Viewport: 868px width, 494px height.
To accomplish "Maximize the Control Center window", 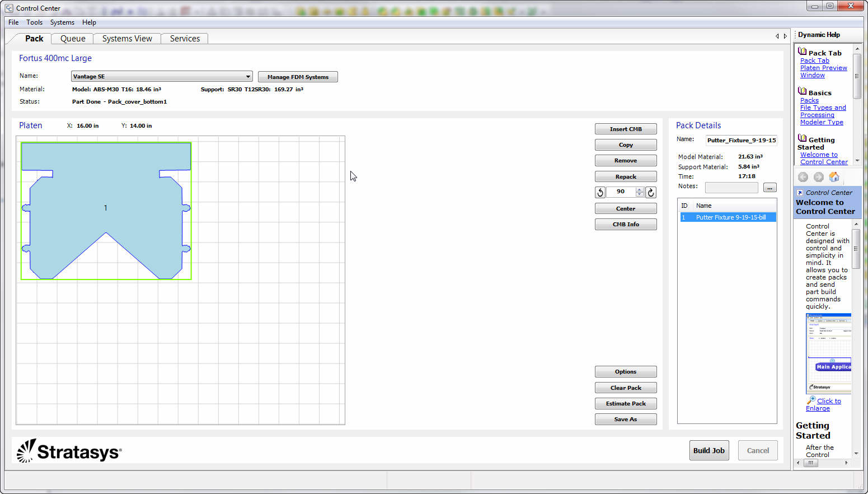I will (x=830, y=6).
